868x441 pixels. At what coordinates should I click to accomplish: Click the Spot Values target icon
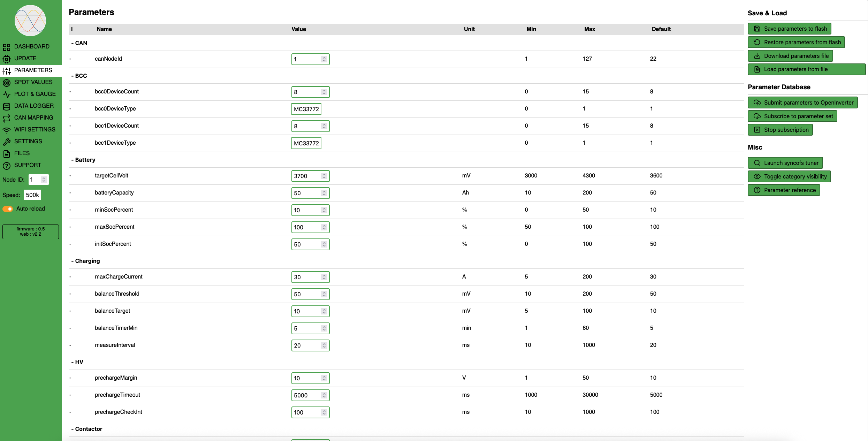(x=7, y=82)
